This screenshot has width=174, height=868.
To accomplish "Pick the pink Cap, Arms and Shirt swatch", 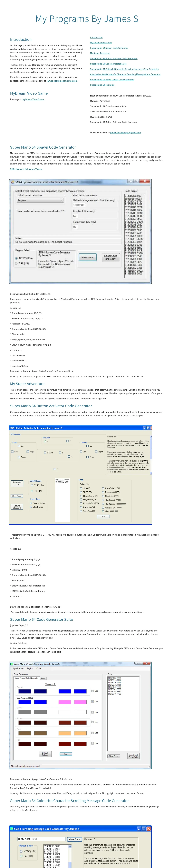I will point(65,702).
